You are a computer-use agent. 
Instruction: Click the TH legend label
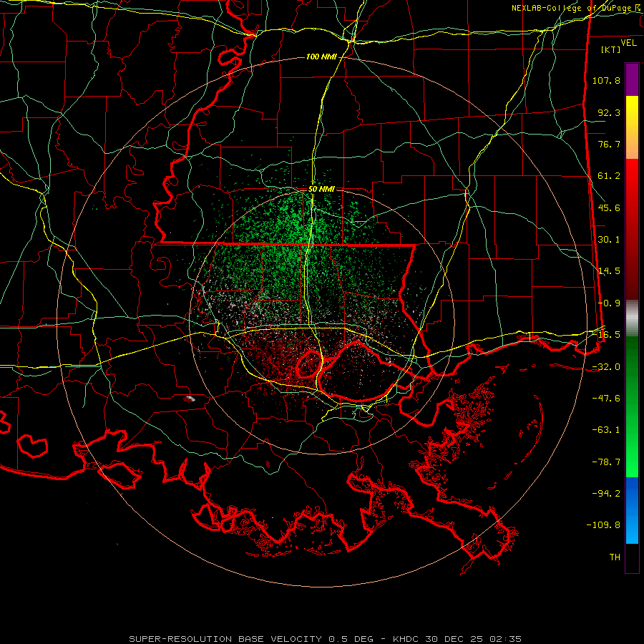pos(615,557)
